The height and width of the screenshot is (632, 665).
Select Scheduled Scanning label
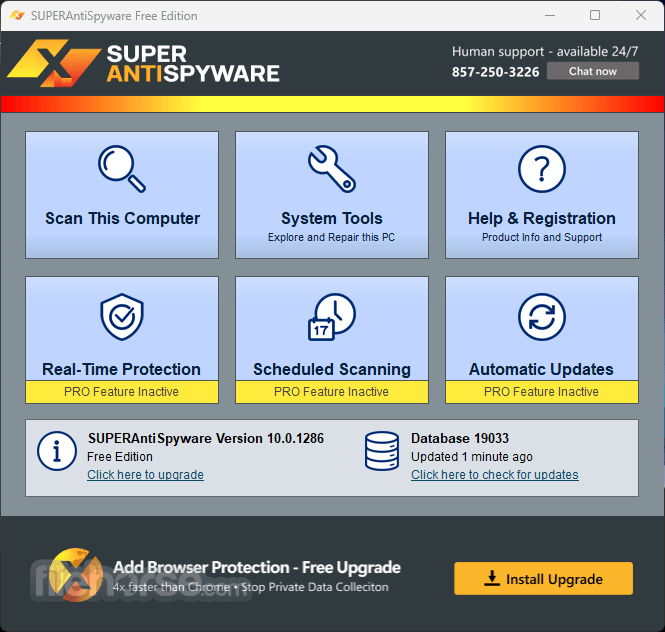(332, 369)
